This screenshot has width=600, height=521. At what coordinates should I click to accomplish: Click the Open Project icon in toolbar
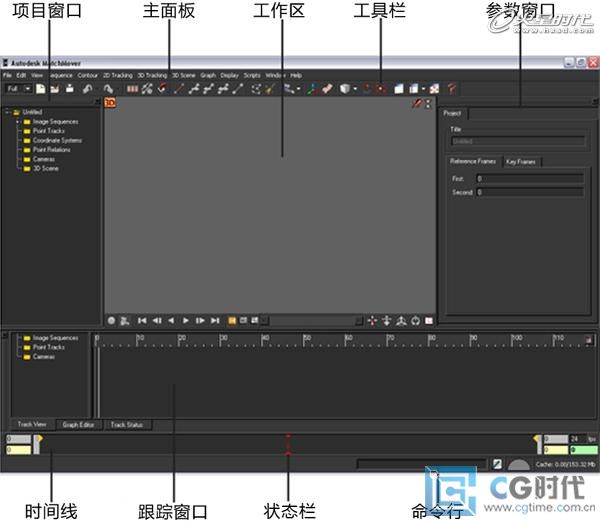click(55, 89)
